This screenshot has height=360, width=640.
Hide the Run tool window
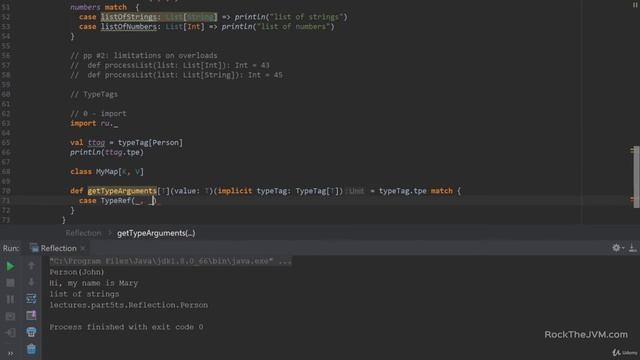click(x=633, y=248)
